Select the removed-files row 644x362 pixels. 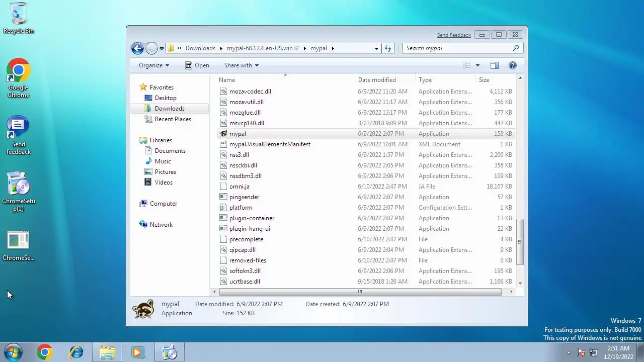(366, 260)
